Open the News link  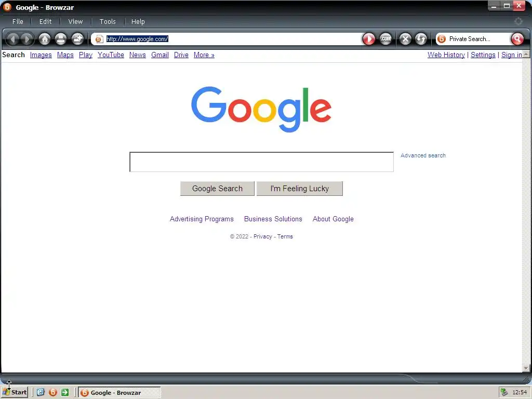coord(137,55)
